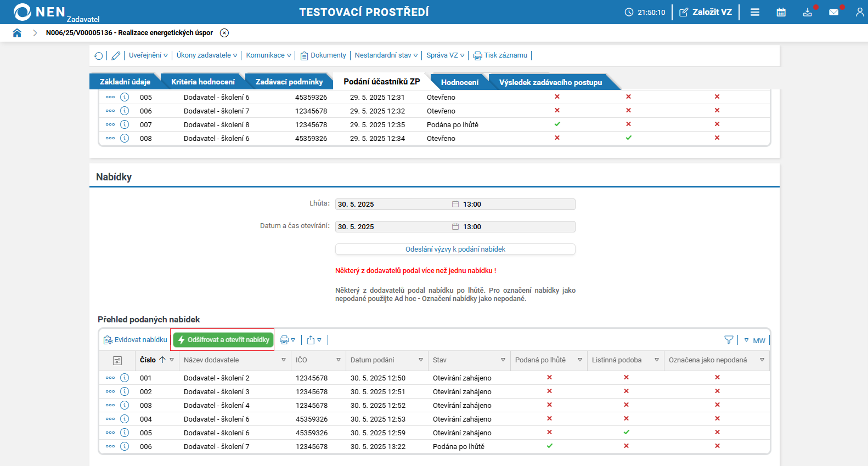Screen dimensions: 868x466
Task: Click the filter funnel icon
Action: pos(729,340)
